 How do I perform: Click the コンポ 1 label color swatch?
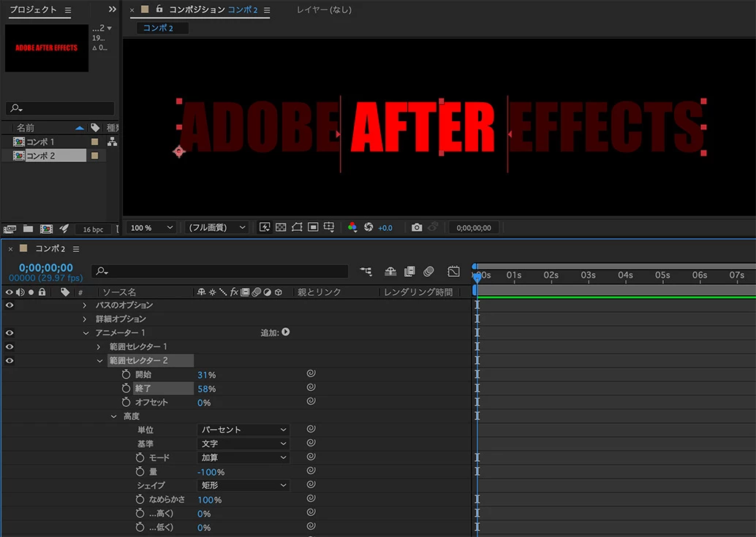pyautogui.click(x=94, y=142)
